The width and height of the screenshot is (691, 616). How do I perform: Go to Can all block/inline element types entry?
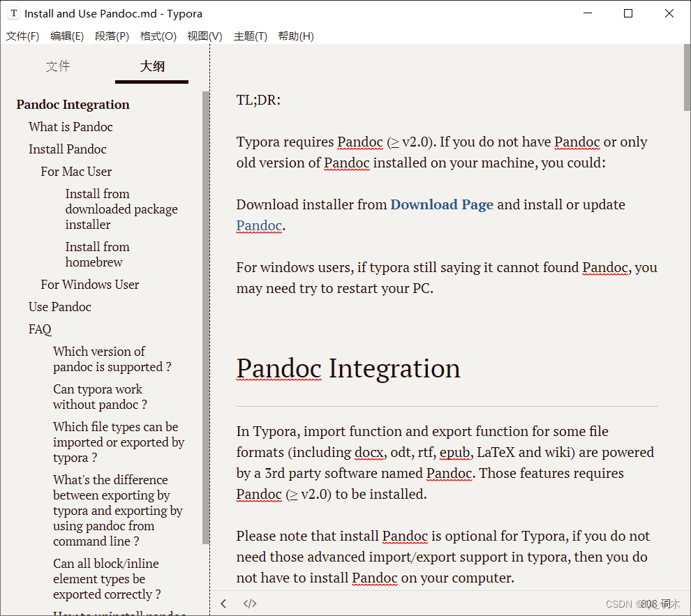(x=107, y=579)
